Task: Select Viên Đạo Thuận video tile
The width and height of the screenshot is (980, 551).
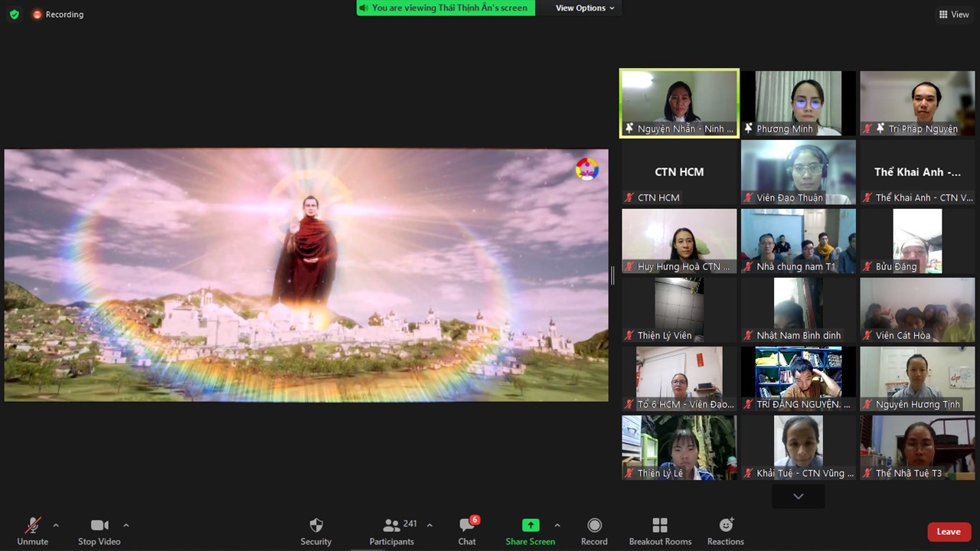Action: point(799,172)
